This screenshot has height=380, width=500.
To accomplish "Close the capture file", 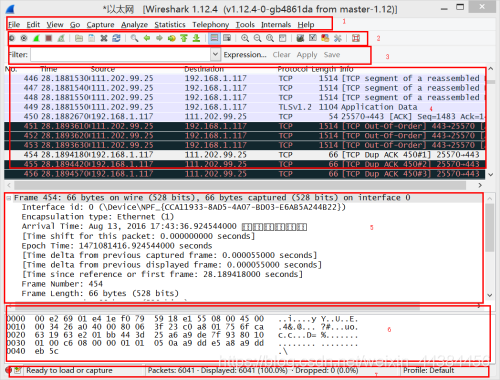I will click(104, 38).
